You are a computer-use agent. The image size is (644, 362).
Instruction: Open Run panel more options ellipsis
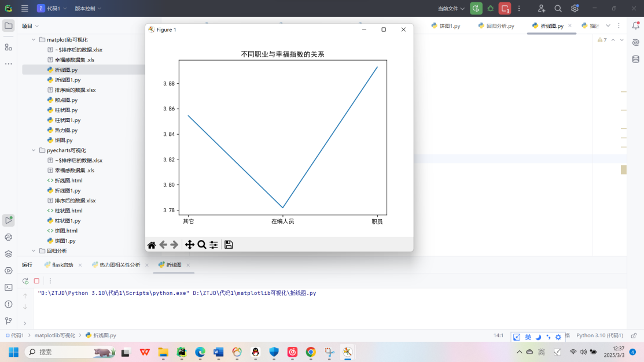tap(50, 281)
